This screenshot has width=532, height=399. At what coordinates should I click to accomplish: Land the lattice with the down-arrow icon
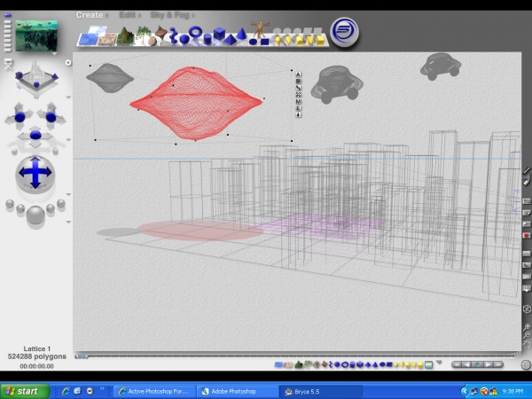pos(298,115)
